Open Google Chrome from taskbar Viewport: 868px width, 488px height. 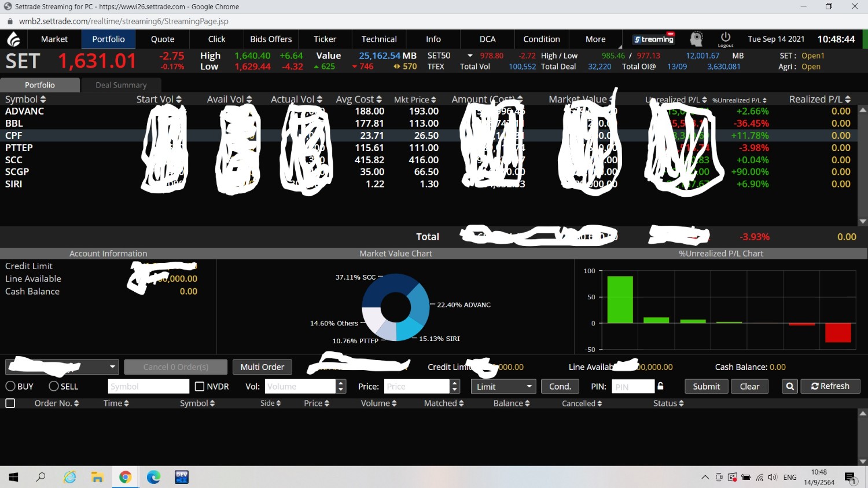(x=125, y=477)
